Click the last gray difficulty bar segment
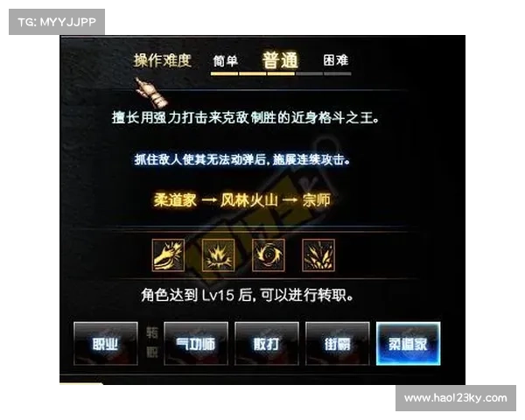The width and height of the screenshot is (525, 420). (x=338, y=73)
